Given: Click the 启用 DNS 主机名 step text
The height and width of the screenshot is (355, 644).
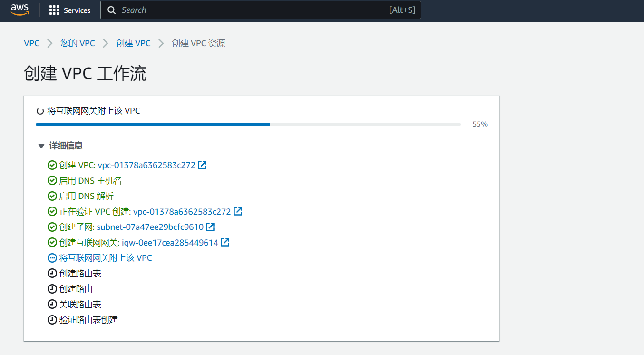Looking at the screenshot, I should click(x=90, y=181).
